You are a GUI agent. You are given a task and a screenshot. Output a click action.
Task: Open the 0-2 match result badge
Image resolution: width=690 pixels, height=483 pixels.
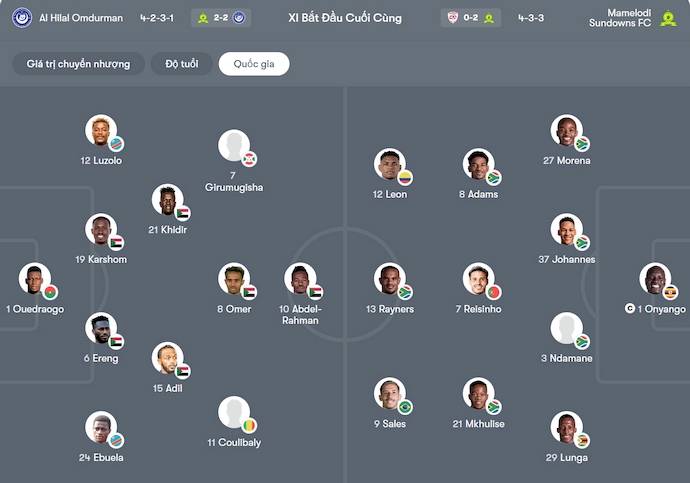pyautogui.click(x=469, y=18)
